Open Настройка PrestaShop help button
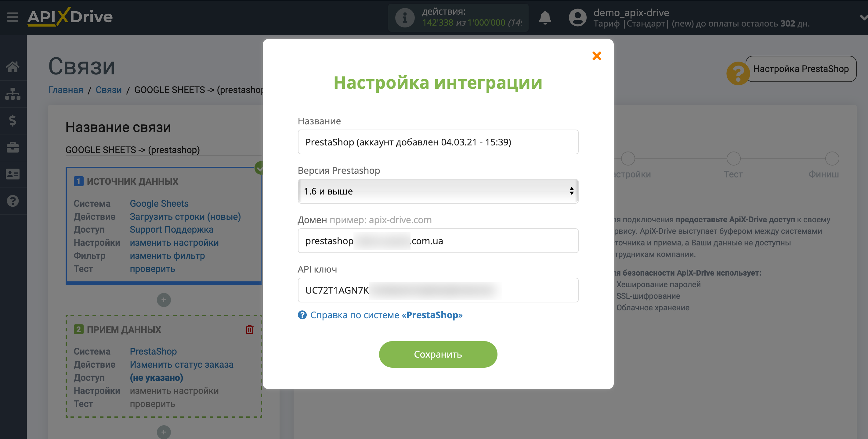The width and height of the screenshot is (868, 439). pos(801,69)
